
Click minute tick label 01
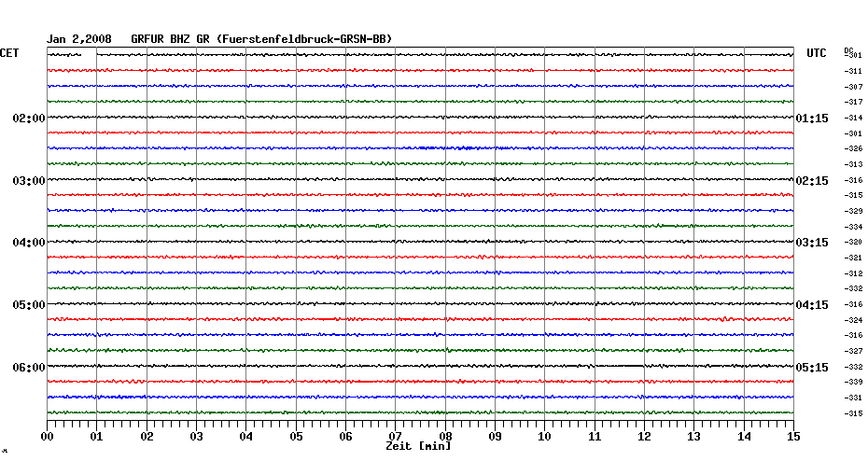(97, 437)
